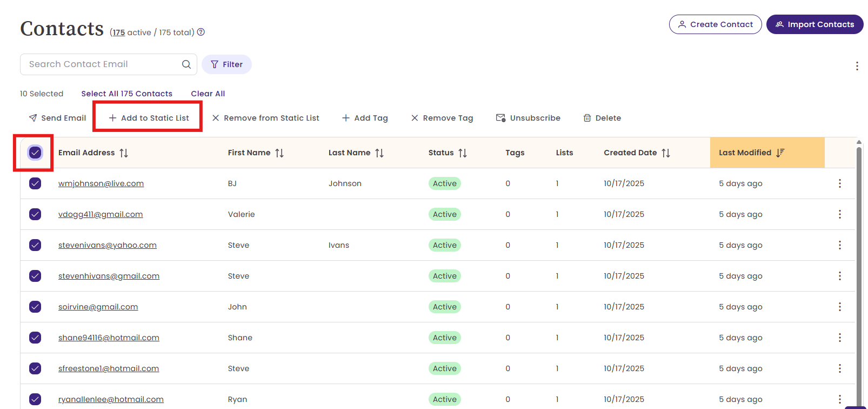
Task: Click the 175 active count link
Action: [119, 32]
